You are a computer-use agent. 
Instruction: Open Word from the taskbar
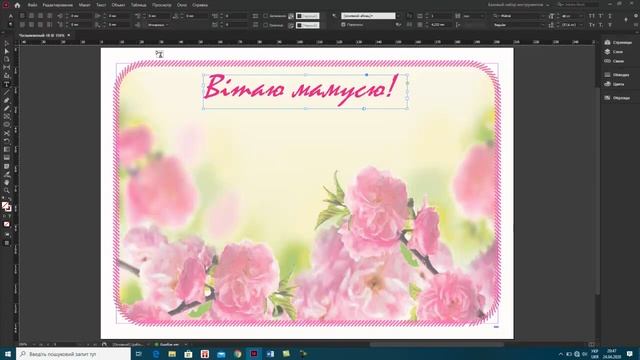[270, 354]
